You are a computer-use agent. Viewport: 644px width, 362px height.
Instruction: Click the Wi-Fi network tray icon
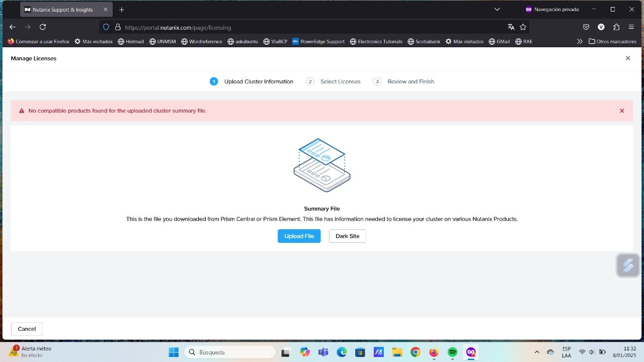pyautogui.click(x=582, y=352)
